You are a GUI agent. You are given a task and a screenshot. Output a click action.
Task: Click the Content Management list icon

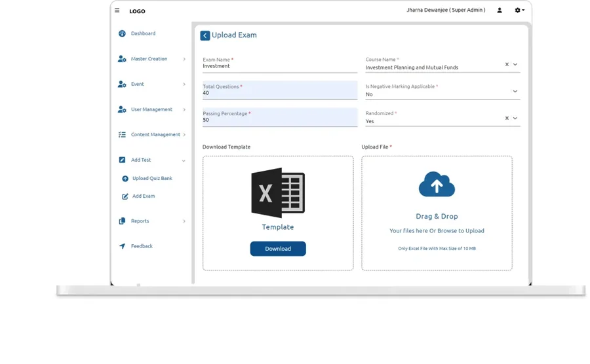pos(122,134)
